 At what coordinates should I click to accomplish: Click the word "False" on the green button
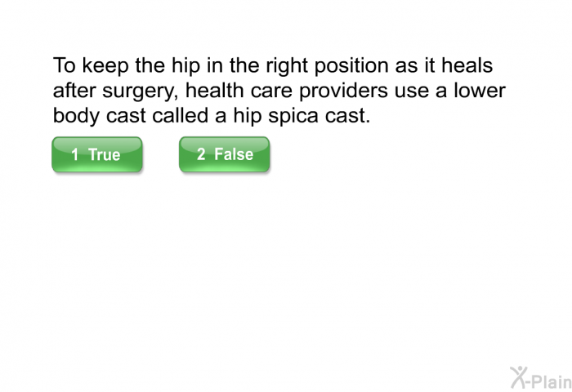[234, 154]
